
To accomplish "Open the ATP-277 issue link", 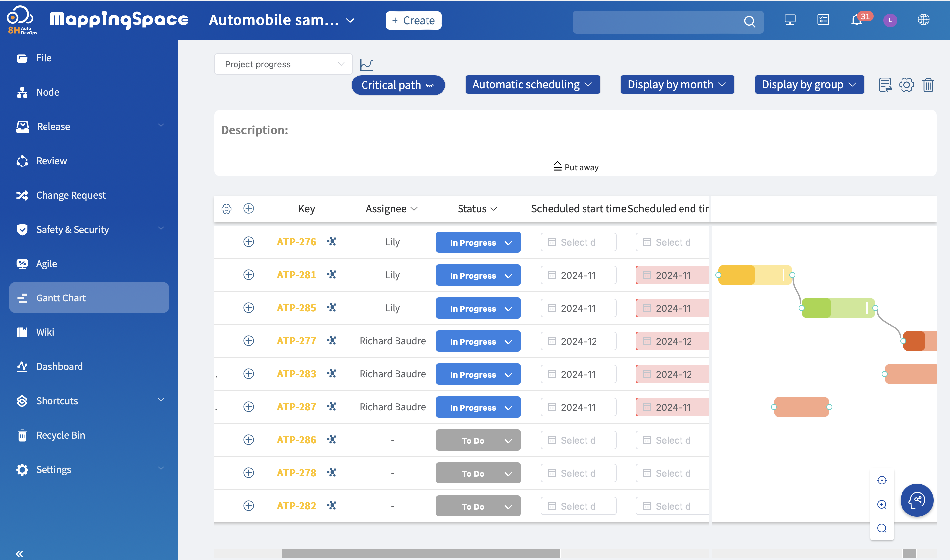I will click(x=296, y=341).
